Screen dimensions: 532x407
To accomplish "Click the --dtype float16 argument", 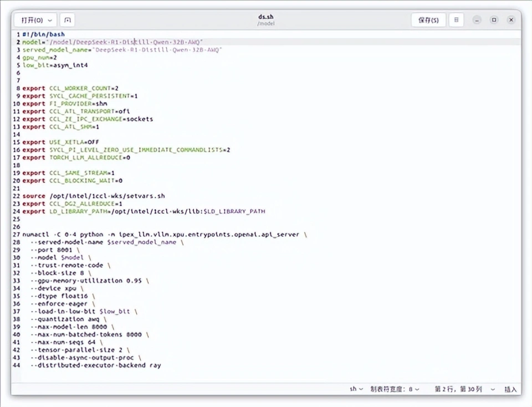I will [63, 296].
